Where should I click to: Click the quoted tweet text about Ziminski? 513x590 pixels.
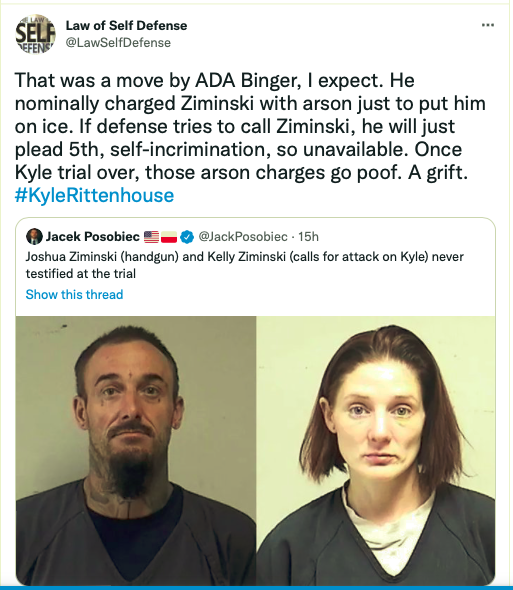click(x=245, y=265)
